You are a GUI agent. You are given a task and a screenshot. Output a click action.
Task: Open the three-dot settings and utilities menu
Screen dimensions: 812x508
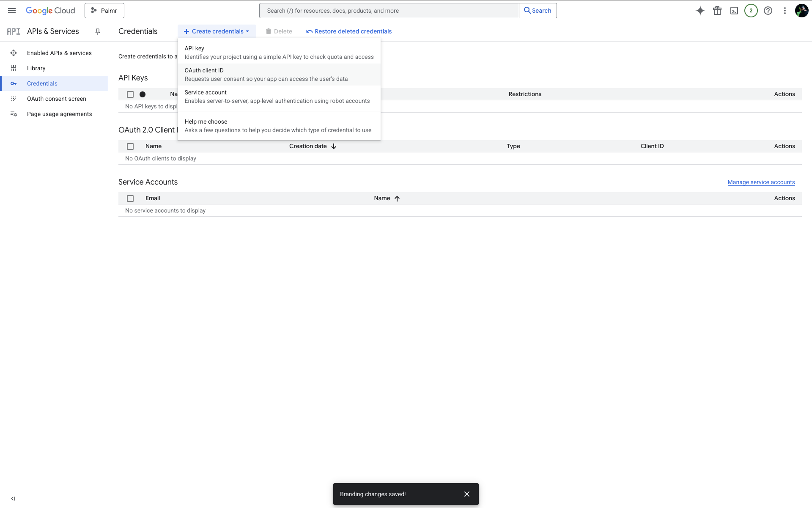point(785,11)
